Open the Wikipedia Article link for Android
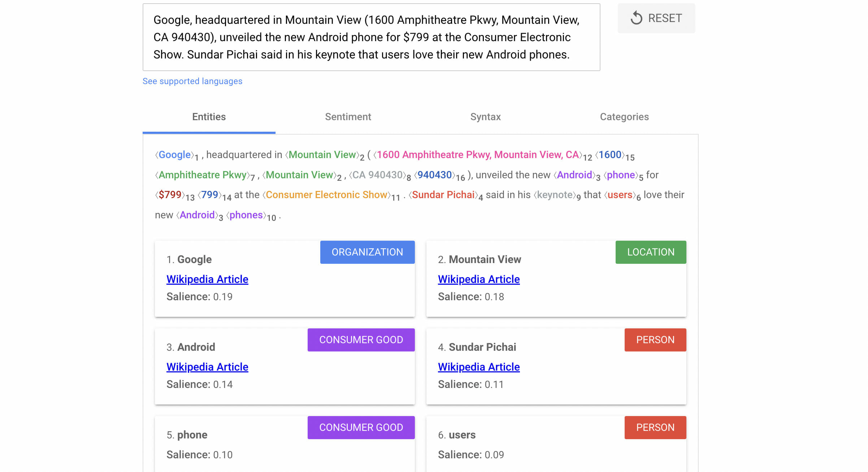The width and height of the screenshot is (868, 472). tap(207, 367)
